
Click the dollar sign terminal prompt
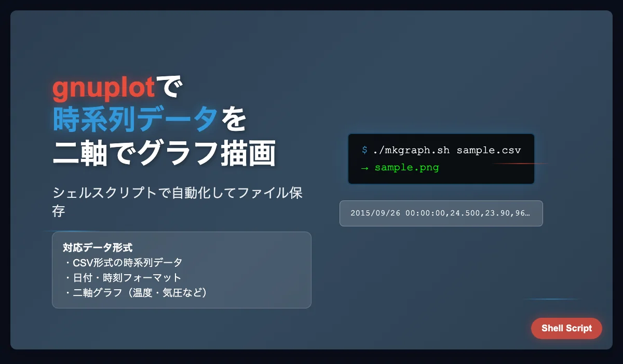364,151
